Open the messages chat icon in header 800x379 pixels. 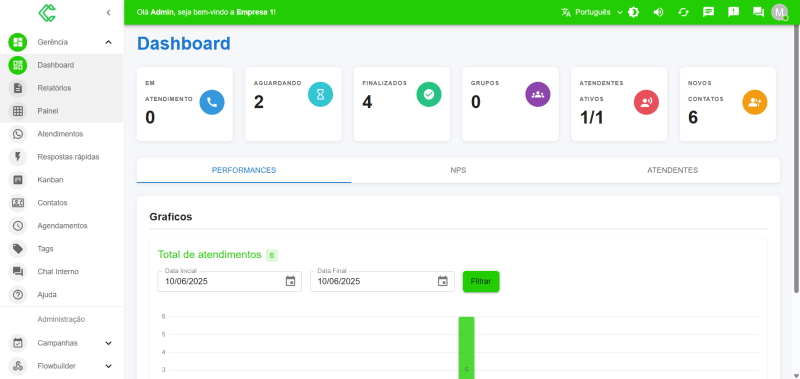[x=709, y=12]
